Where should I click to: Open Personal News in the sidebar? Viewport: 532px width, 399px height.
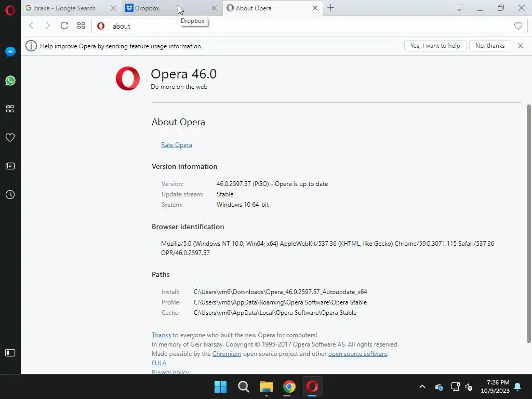(10, 166)
